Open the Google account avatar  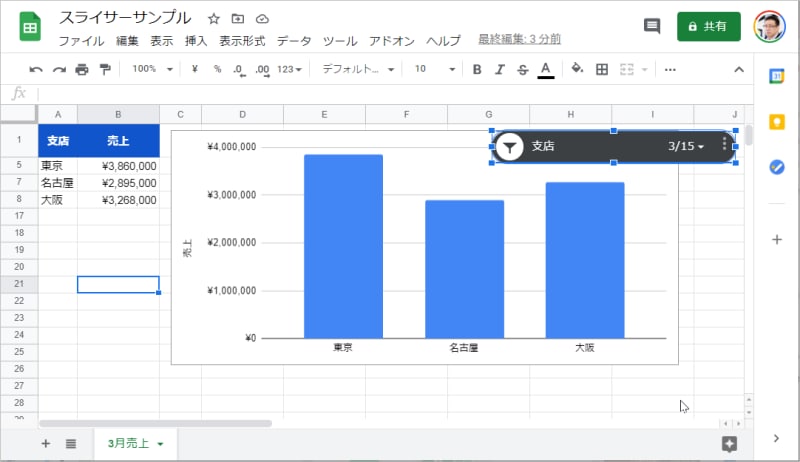point(769,27)
